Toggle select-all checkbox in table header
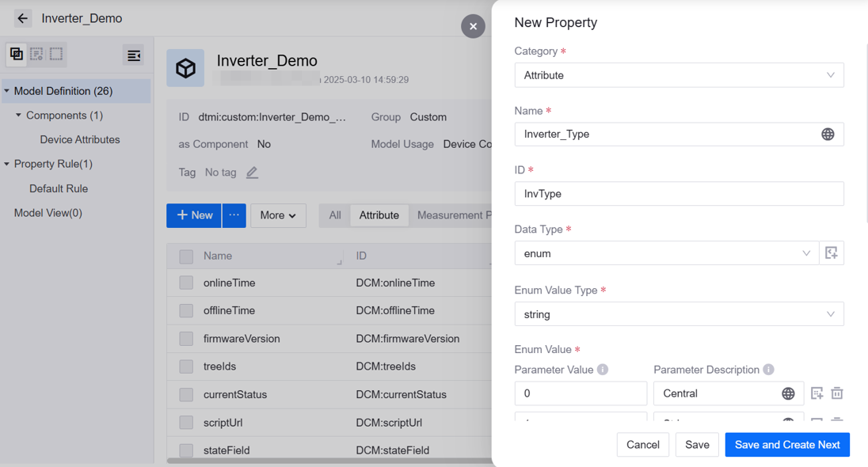This screenshot has width=868, height=467. 186,256
